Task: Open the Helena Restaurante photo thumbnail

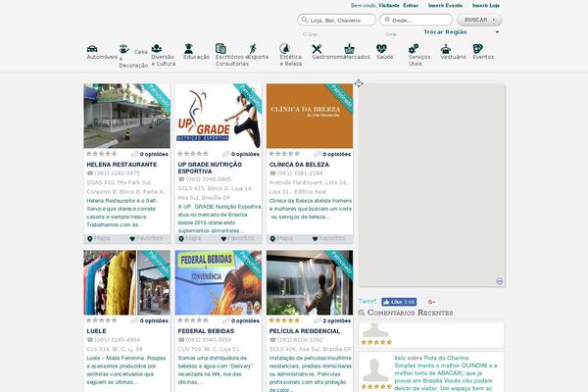Action: click(x=126, y=116)
